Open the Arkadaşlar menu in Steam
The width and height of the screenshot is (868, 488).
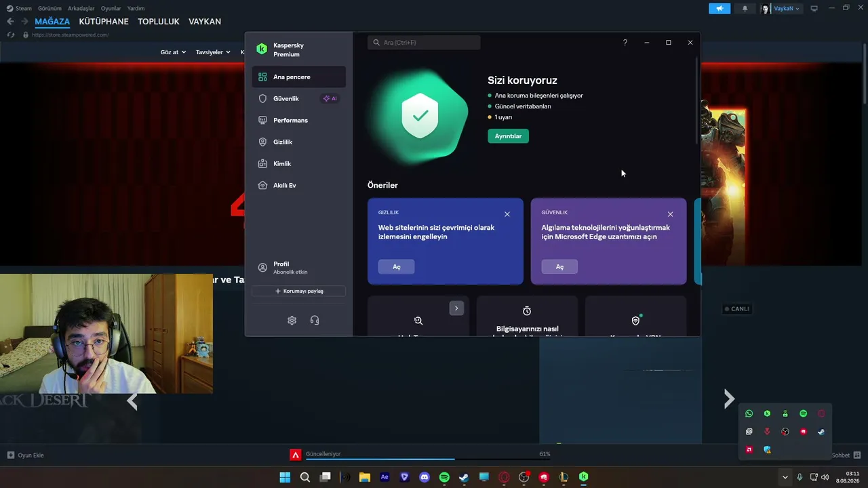pos(81,9)
